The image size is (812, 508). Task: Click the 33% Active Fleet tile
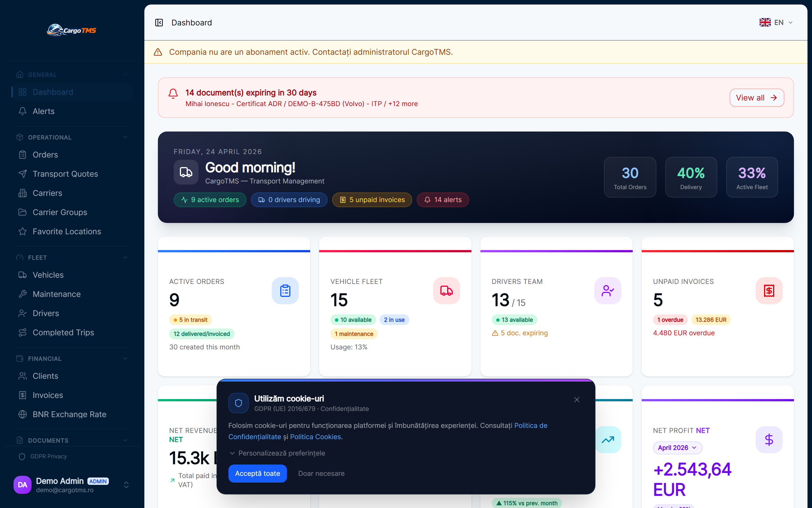coord(752,177)
